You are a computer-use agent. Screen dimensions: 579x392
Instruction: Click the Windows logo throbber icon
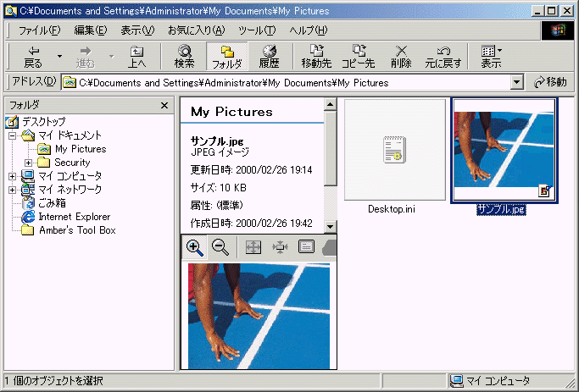(x=558, y=30)
